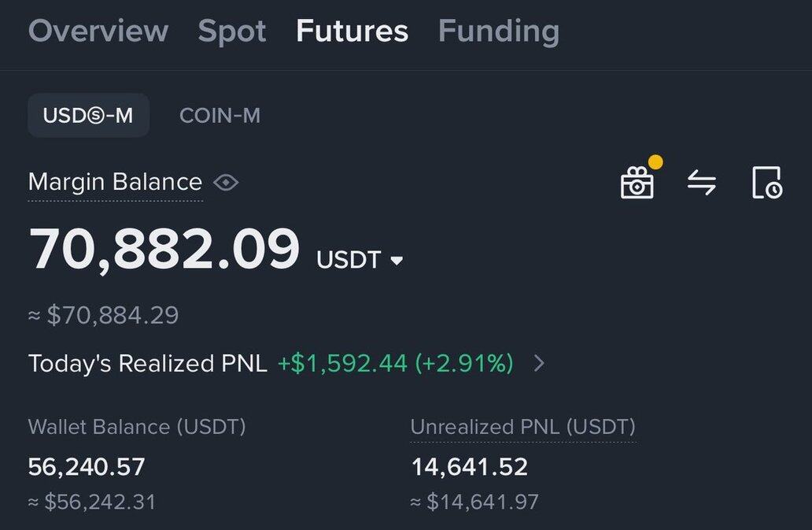Screen dimensions: 812x530
Task: Switch to the Overview tab
Action: 98,31
